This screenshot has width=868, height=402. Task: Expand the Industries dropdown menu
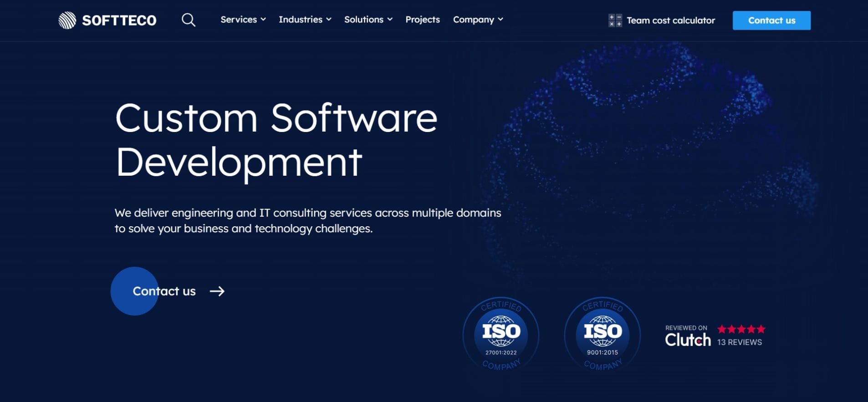[305, 20]
